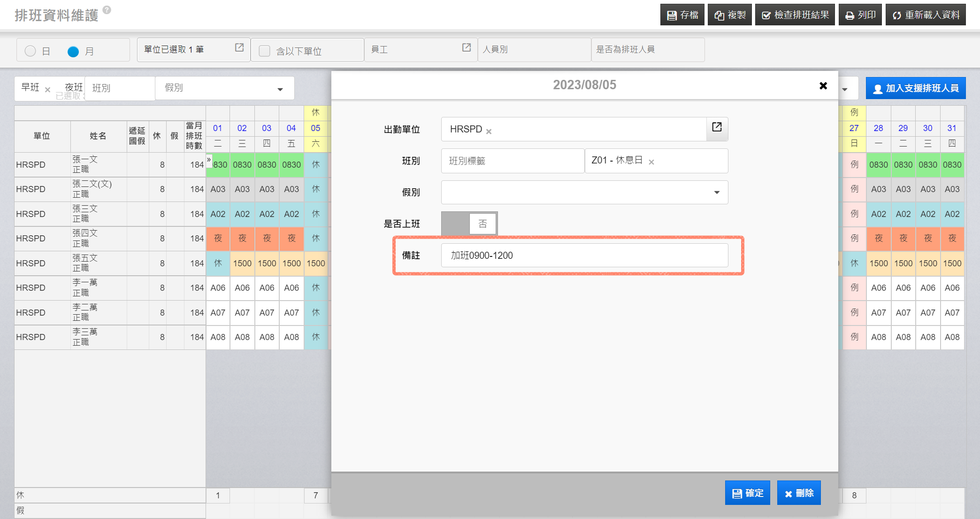The width and height of the screenshot is (980, 519).
Task: Click 檢查排班結果 button
Action: click(x=795, y=15)
